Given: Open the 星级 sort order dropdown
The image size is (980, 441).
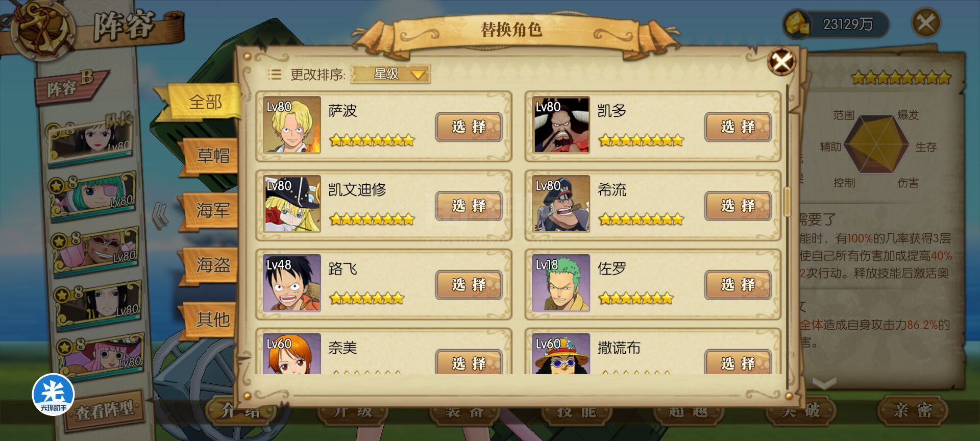Looking at the screenshot, I should (x=391, y=75).
